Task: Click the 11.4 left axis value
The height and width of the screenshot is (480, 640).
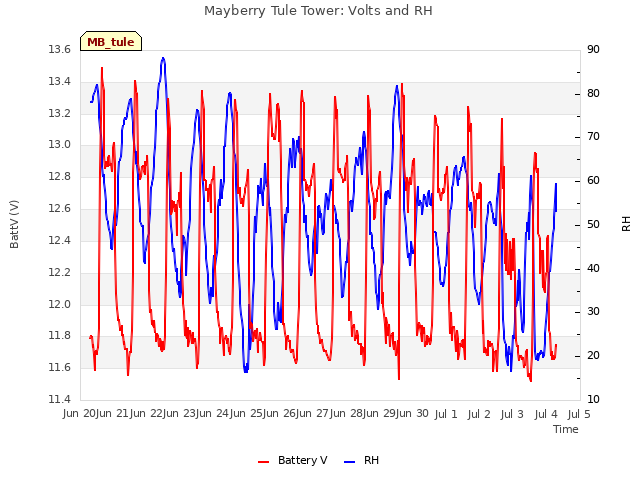Action: pos(60,400)
